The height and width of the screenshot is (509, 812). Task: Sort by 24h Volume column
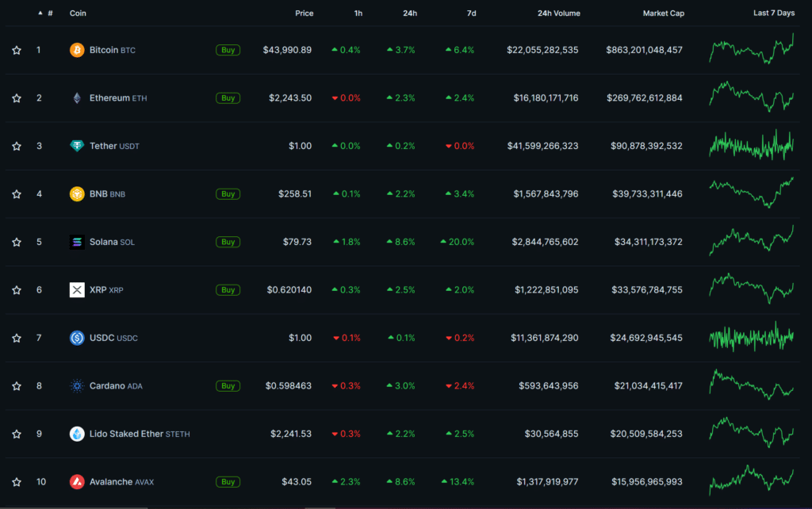[x=559, y=13]
